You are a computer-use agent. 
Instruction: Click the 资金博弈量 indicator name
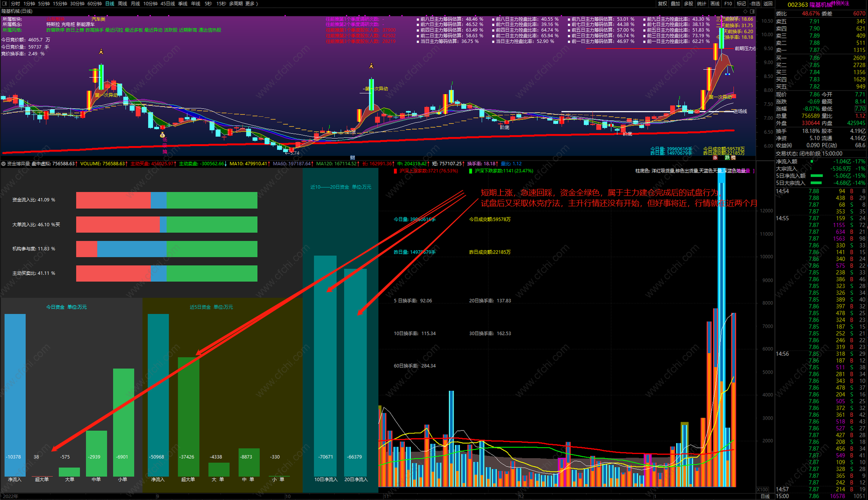pos(19,164)
